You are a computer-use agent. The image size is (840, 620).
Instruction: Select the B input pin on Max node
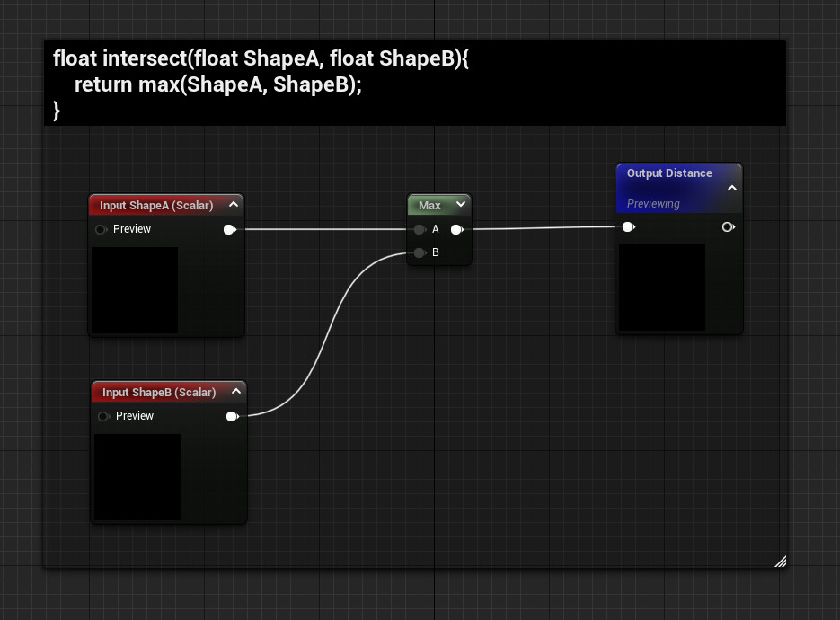point(420,252)
